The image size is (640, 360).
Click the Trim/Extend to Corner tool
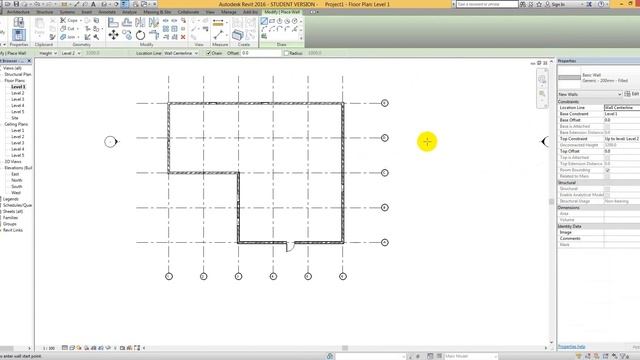[x=153, y=35]
